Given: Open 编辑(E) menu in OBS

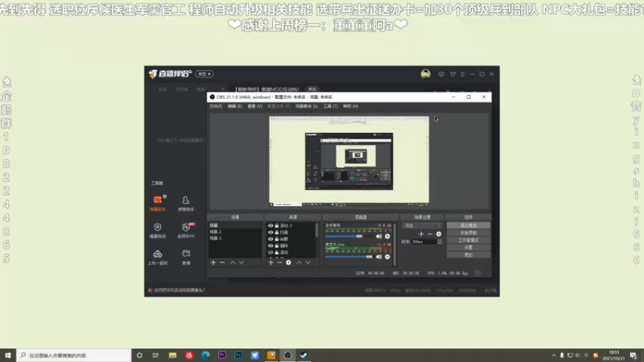Looking at the screenshot, I should click(x=235, y=106).
